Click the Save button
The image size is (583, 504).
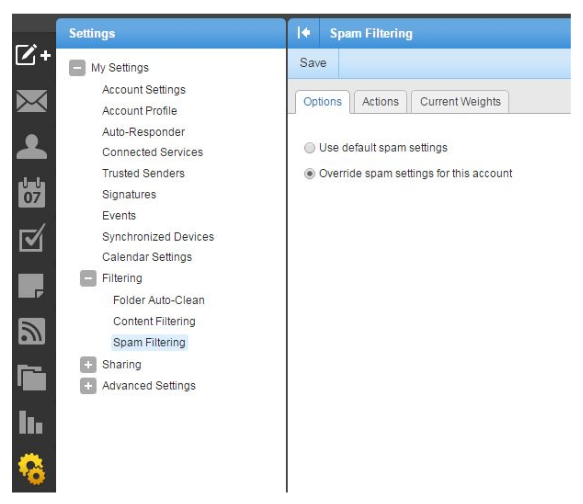(x=313, y=63)
